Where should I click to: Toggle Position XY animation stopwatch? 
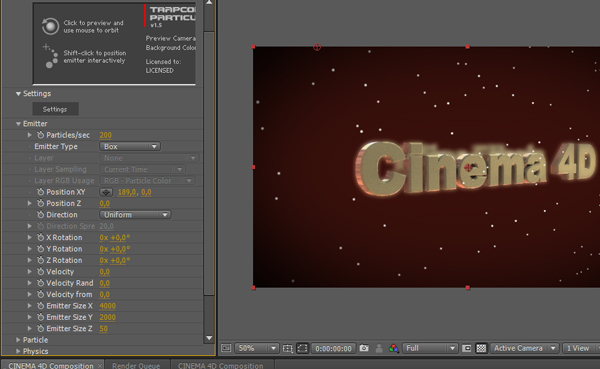pyautogui.click(x=41, y=192)
